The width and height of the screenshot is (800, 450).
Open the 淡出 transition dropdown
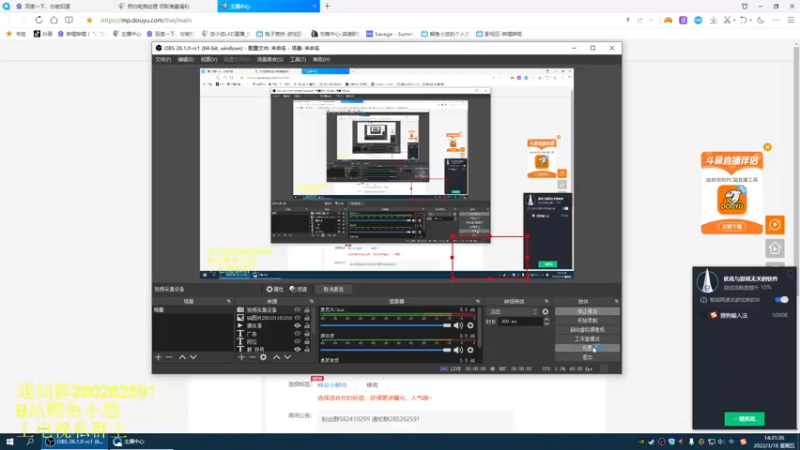pyautogui.click(x=513, y=312)
